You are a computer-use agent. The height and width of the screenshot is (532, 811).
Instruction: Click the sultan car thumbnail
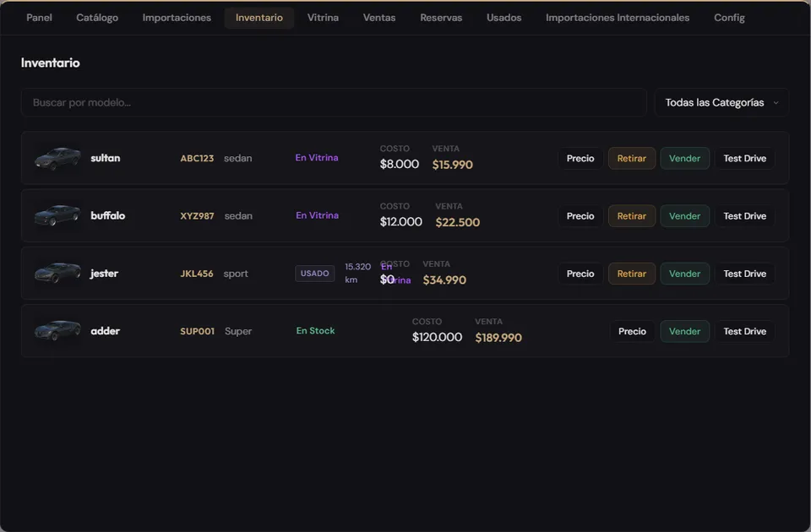[x=57, y=158]
